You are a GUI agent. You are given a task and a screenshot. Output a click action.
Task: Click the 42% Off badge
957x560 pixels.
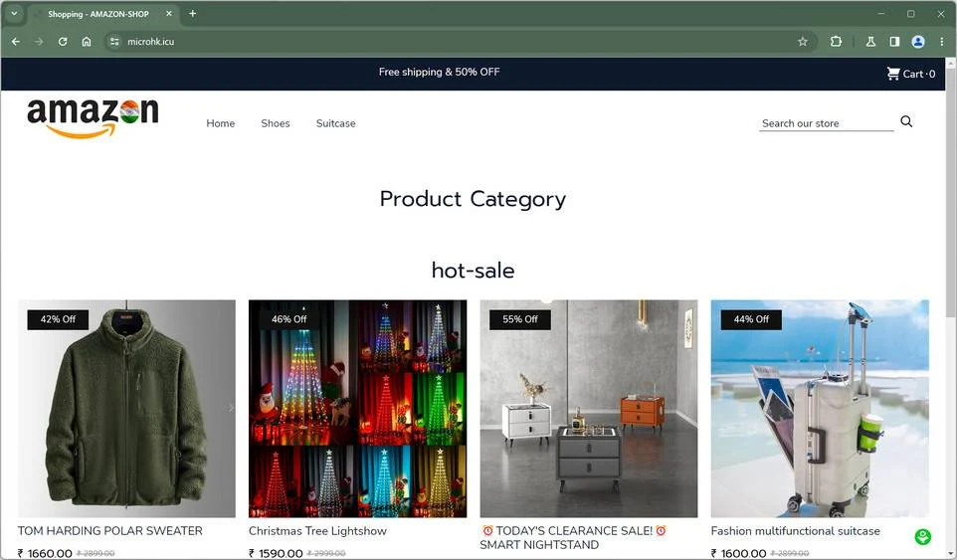coord(58,319)
